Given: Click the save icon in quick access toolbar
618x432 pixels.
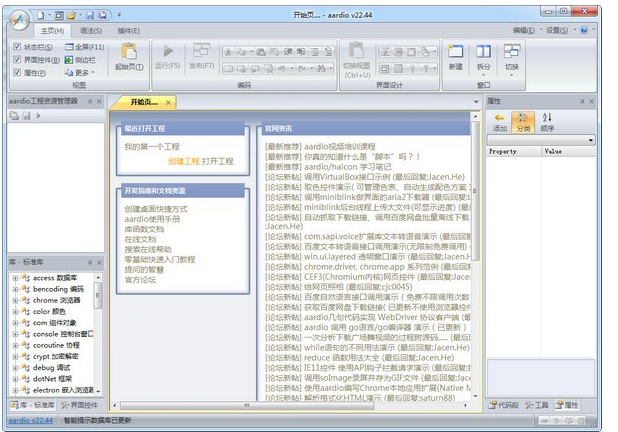Looking at the screenshot, I should 90,15.
